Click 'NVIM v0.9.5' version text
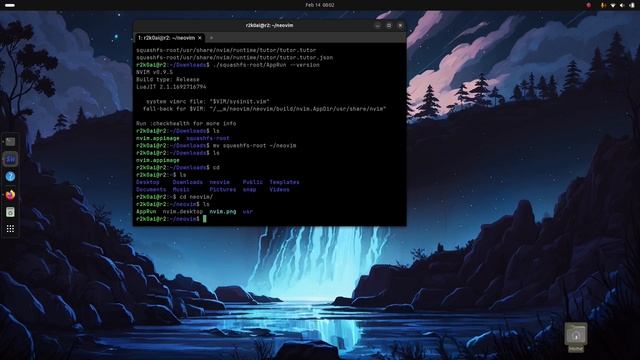This screenshot has height=360, width=640. (x=154, y=72)
